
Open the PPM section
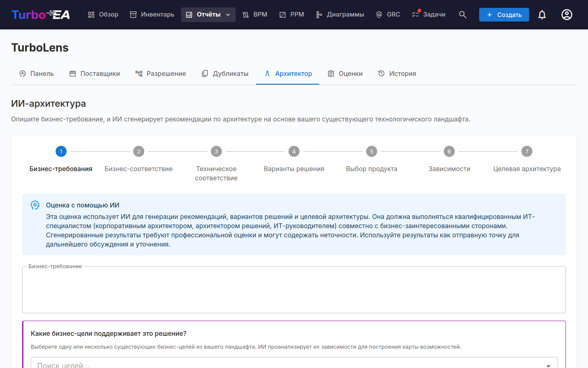pos(291,14)
